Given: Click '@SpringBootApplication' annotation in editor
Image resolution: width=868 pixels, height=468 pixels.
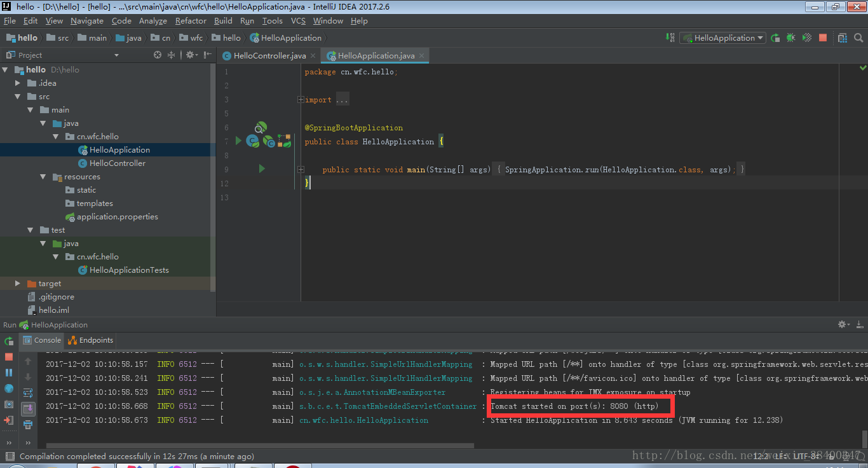Looking at the screenshot, I should pyautogui.click(x=354, y=128).
